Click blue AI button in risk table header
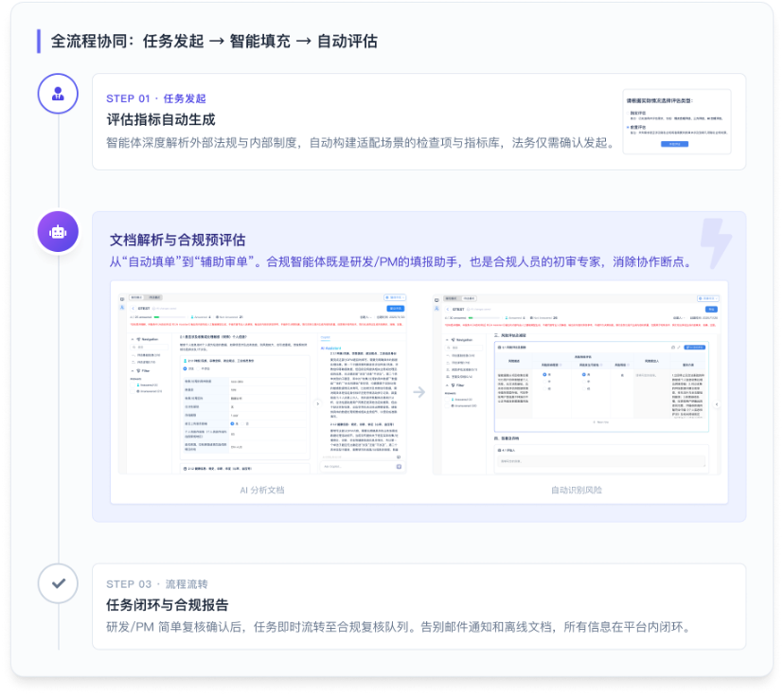 pos(694,347)
